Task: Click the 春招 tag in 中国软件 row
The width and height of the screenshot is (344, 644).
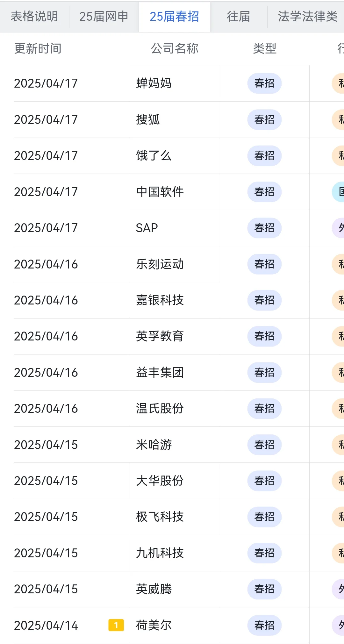Action: tap(264, 192)
